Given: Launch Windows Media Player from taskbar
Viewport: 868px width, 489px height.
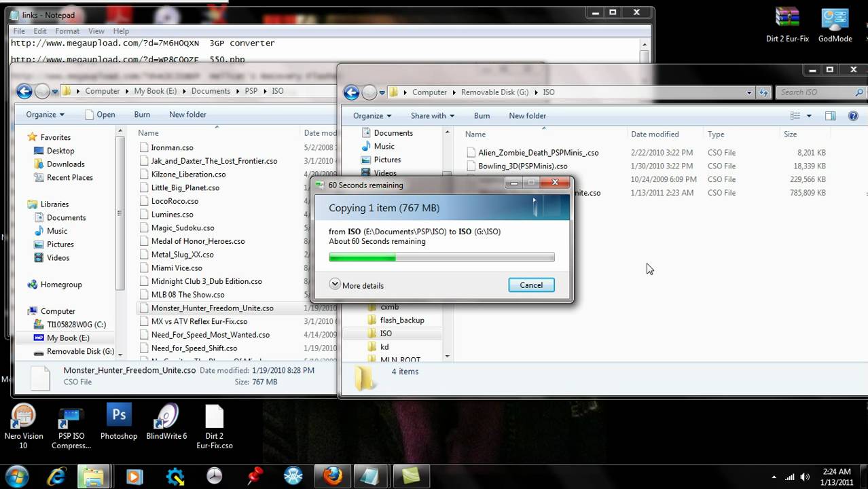Looking at the screenshot, I should point(134,476).
